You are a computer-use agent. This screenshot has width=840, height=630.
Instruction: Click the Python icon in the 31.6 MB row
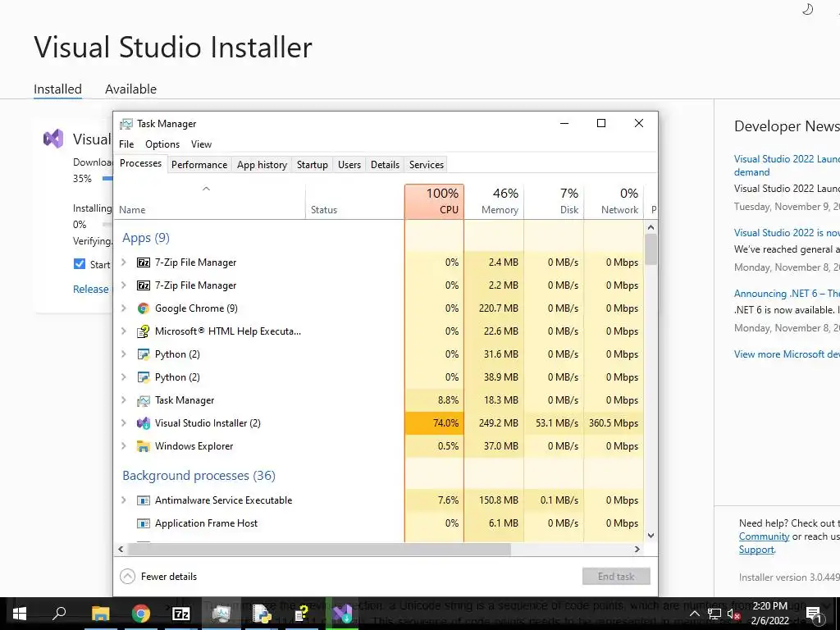(x=143, y=354)
